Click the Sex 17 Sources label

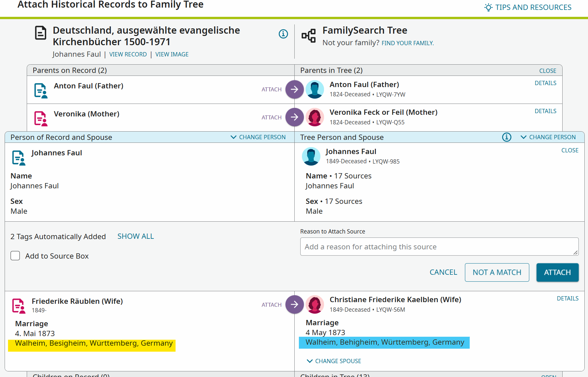[x=334, y=201]
